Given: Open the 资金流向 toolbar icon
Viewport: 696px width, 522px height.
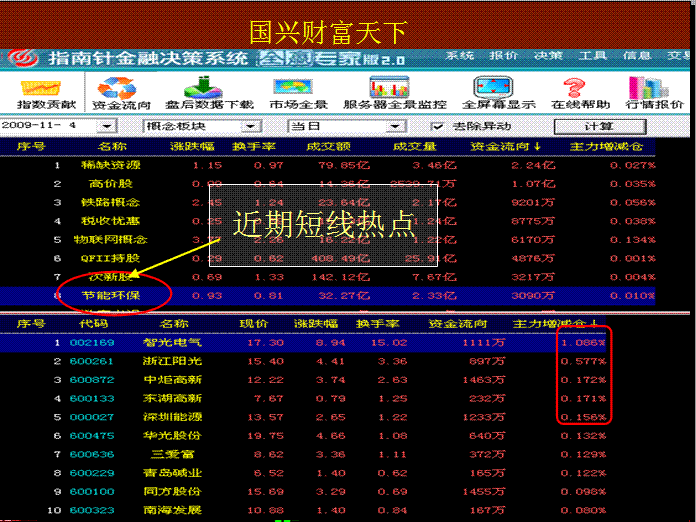Looking at the screenshot, I should point(117,88).
